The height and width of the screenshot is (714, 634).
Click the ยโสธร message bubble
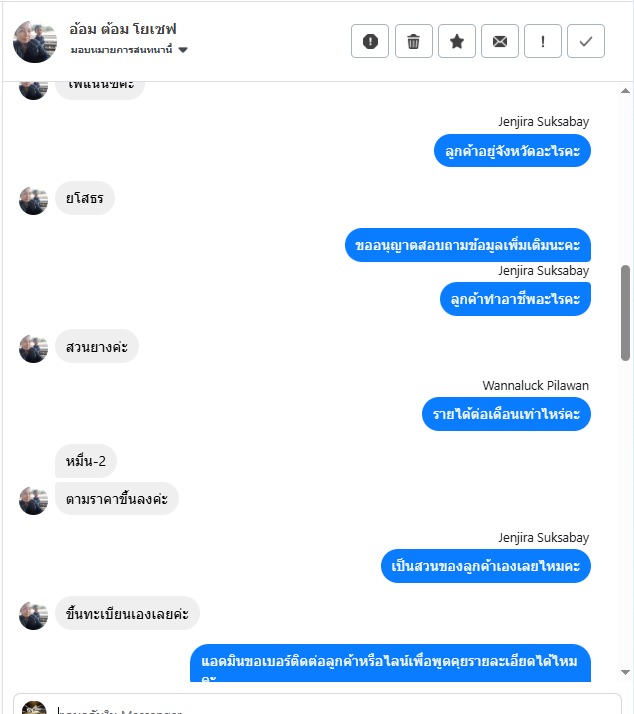[x=85, y=198]
